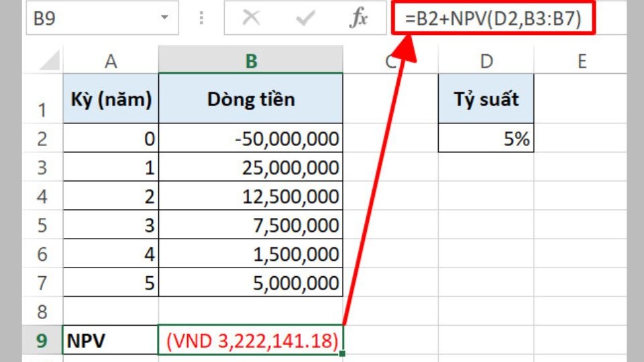Select the period cell containing 0

pyautogui.click(x=111, y=138)
